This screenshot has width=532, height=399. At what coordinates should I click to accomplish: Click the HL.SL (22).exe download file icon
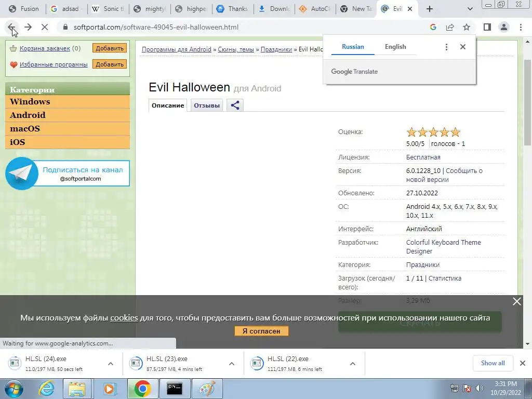[x=257, y=363]
